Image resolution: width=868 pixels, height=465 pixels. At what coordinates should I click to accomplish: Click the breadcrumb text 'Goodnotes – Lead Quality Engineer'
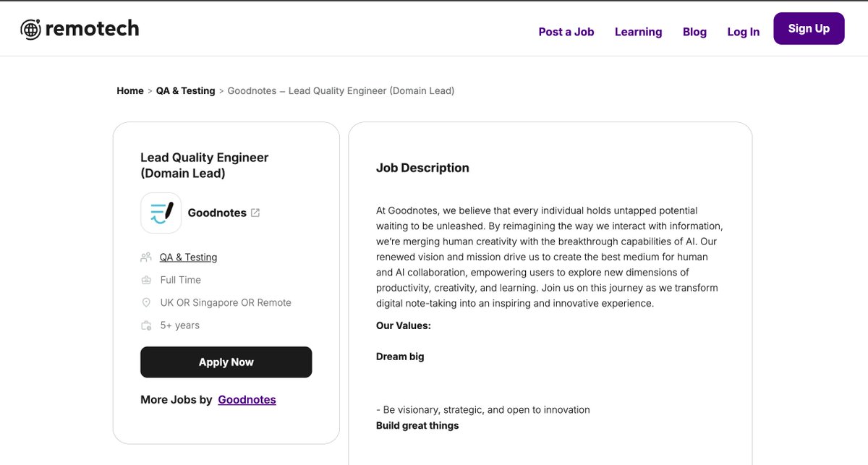pyautogui.click(x=341, y=90)
